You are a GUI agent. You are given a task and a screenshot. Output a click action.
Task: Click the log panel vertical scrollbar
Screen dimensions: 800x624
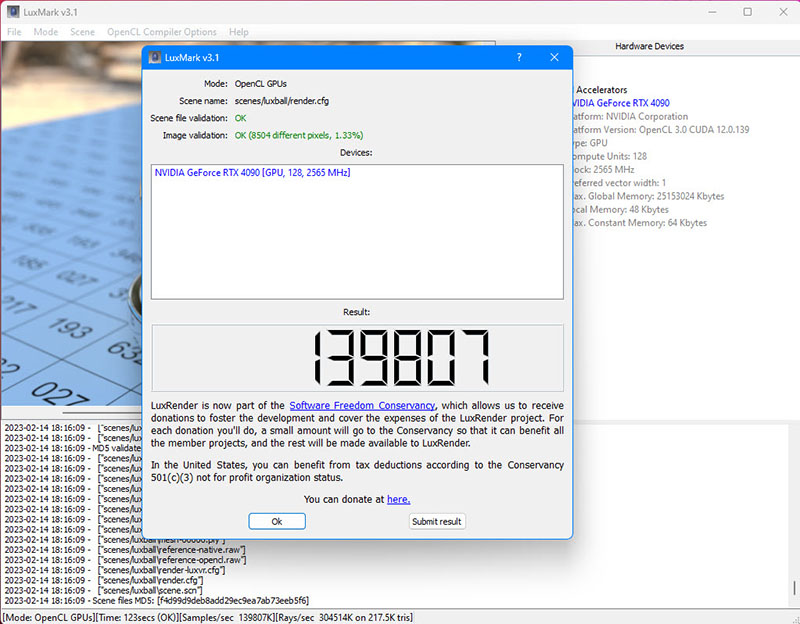pos(793,510)
